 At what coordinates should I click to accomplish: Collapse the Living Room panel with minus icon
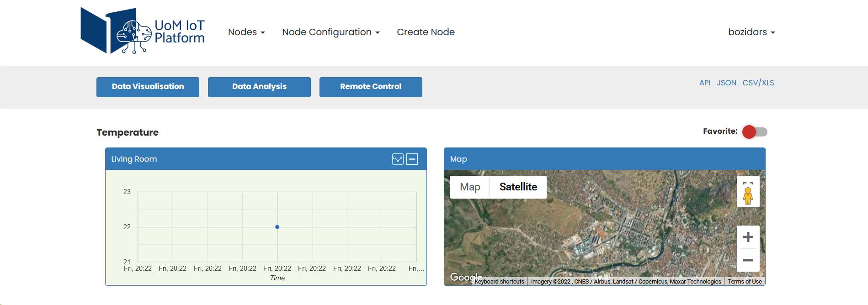pyautogui.click(x=412, y=159)
